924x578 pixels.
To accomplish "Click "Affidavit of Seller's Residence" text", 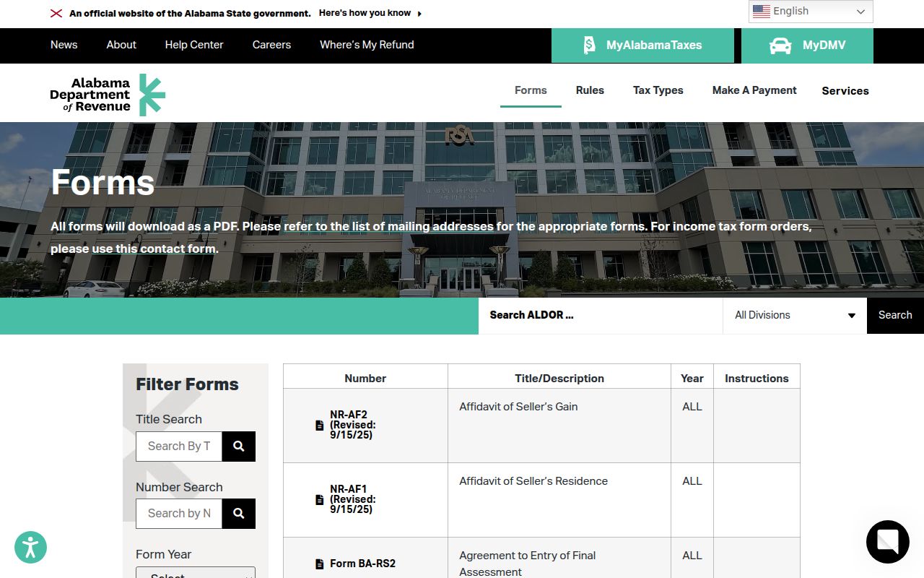I will (533, 481).
